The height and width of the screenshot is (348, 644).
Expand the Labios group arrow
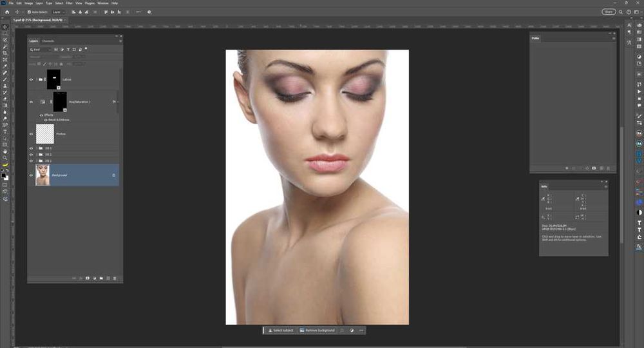(x=37, y=79)
